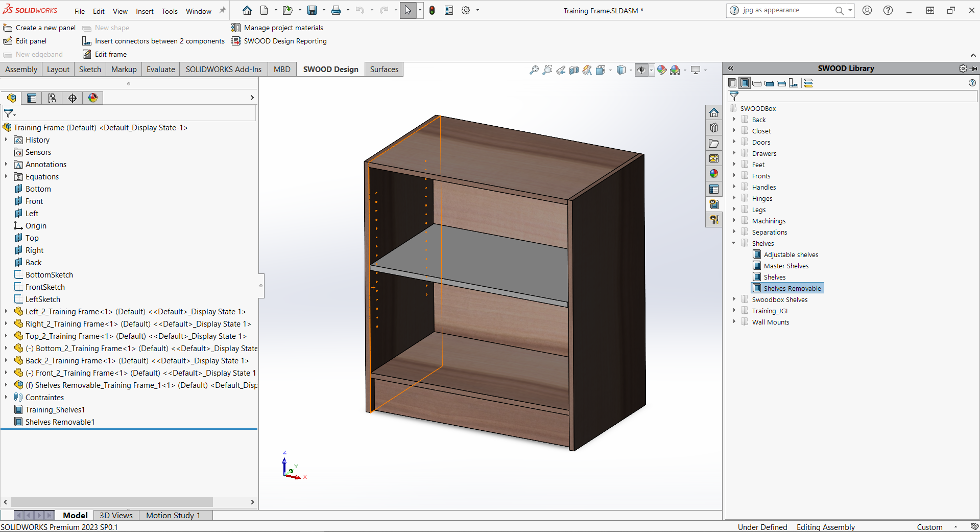
Task: Open the File Properties list icon
Action: (449, 10)
